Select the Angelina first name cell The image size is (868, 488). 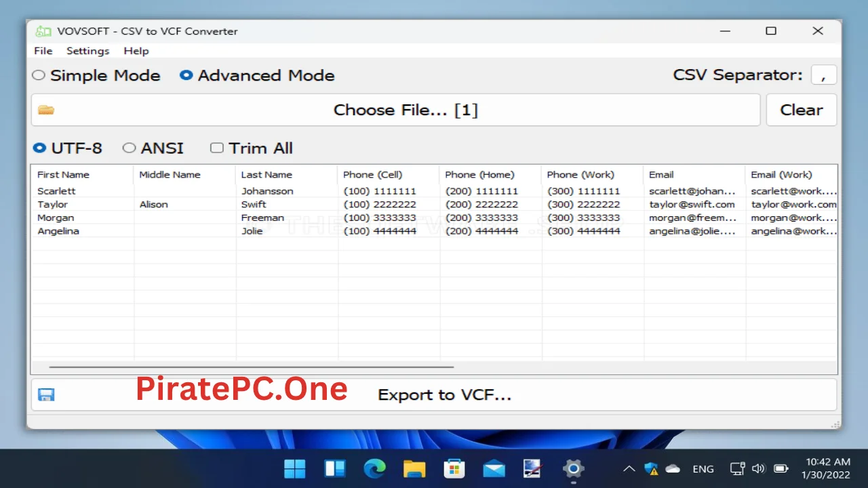58,231
